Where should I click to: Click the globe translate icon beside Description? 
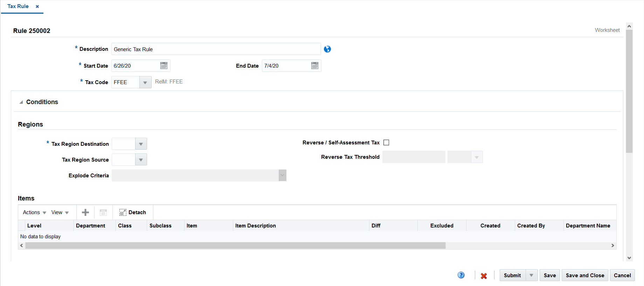[327, 49]
